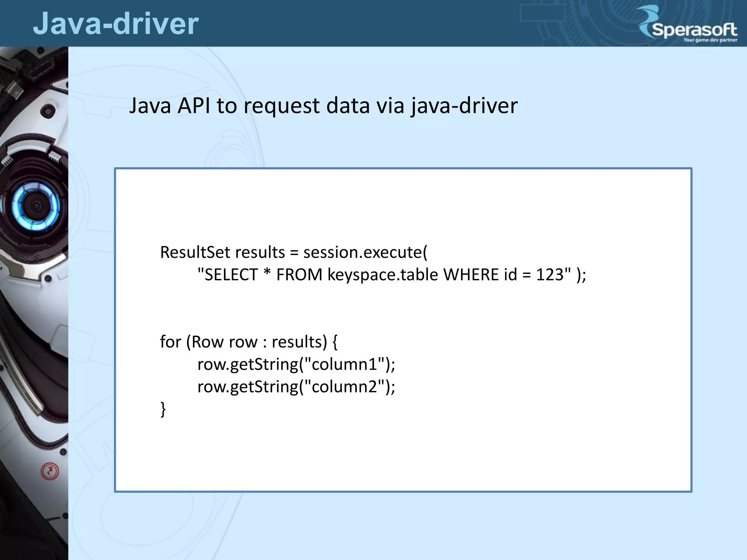The height and width of the screenshot is (560, 747).
Task: Click the 'Your game dev partner' tagline
Action: pos(710,40)
